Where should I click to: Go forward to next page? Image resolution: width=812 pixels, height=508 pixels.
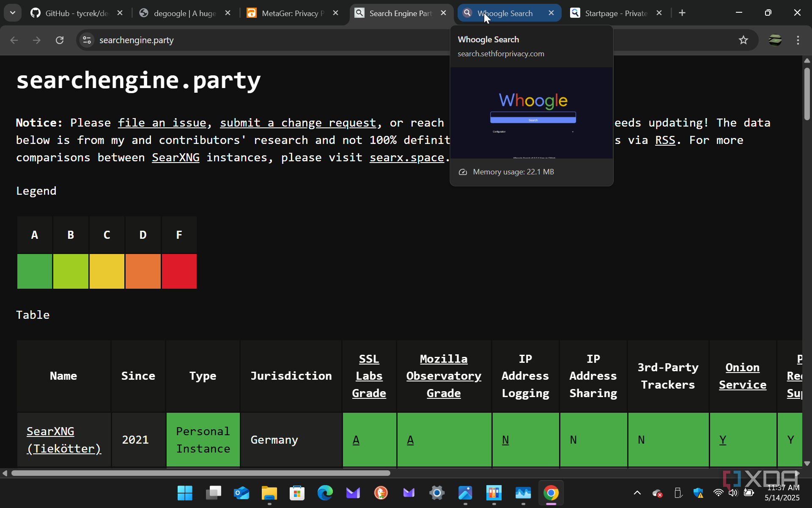[37, 40]
